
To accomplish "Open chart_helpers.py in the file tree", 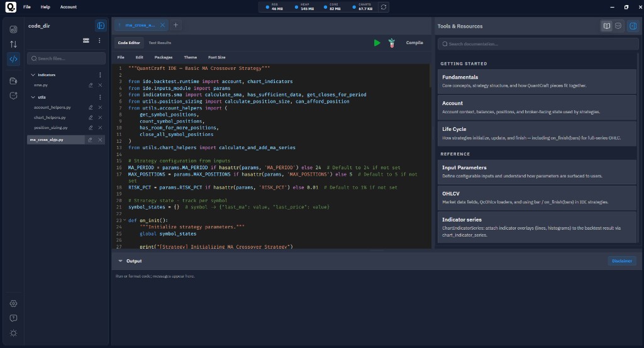I will click(50, 118).
